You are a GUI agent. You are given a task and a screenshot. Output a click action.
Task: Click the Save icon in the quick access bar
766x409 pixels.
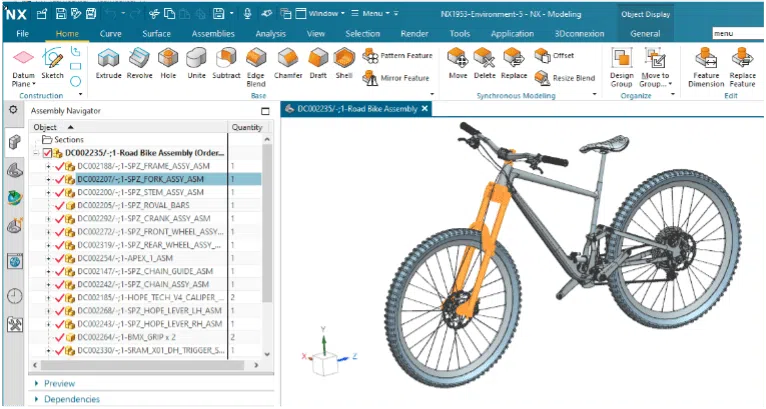pos(61,14)
